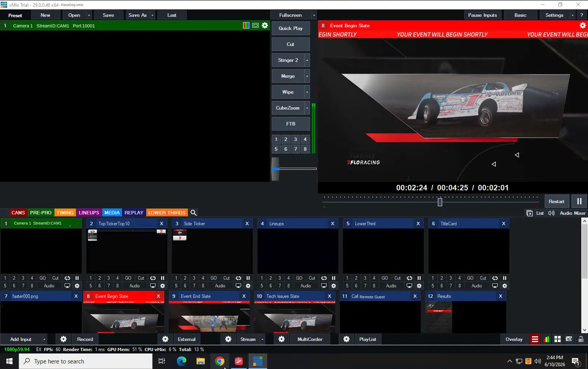The height and width of the screenshot is (369, 588).
Task: Click the search magnifier beside LOWER THIRDS
Action: 194,213
